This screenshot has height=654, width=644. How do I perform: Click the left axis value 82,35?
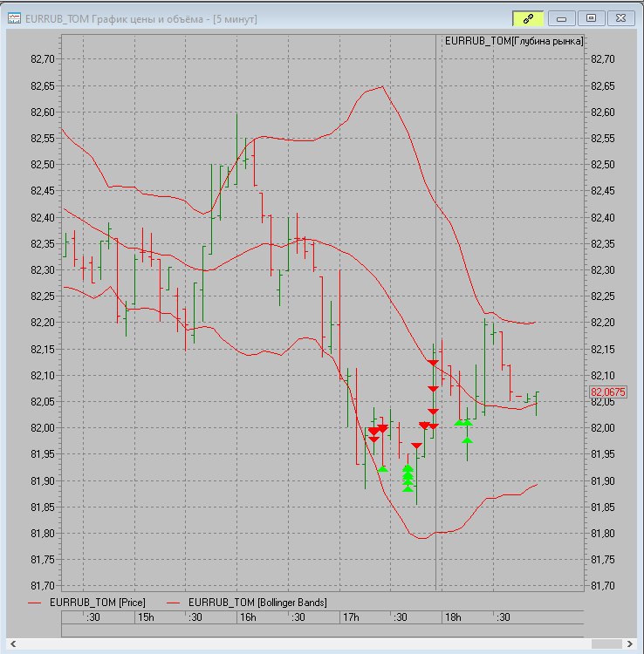pyautogui.click(x=43, y=243)
